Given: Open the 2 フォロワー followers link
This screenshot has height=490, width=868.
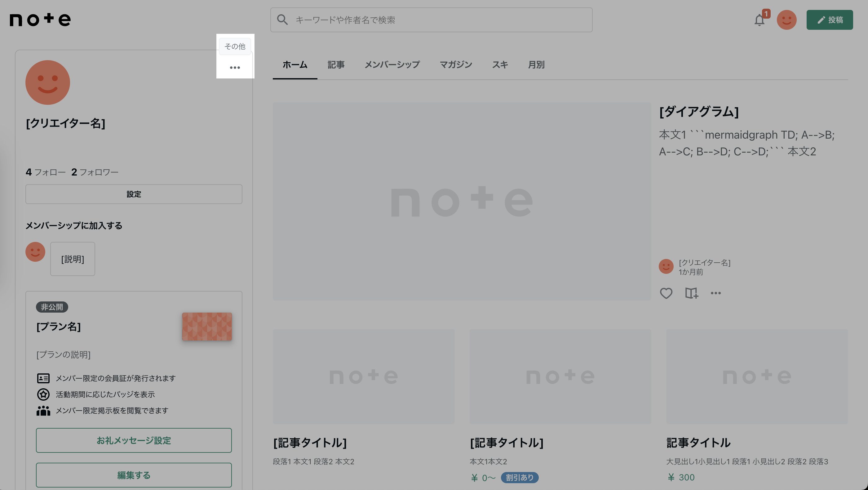Looking at the screenshot, I should (95, 172).
